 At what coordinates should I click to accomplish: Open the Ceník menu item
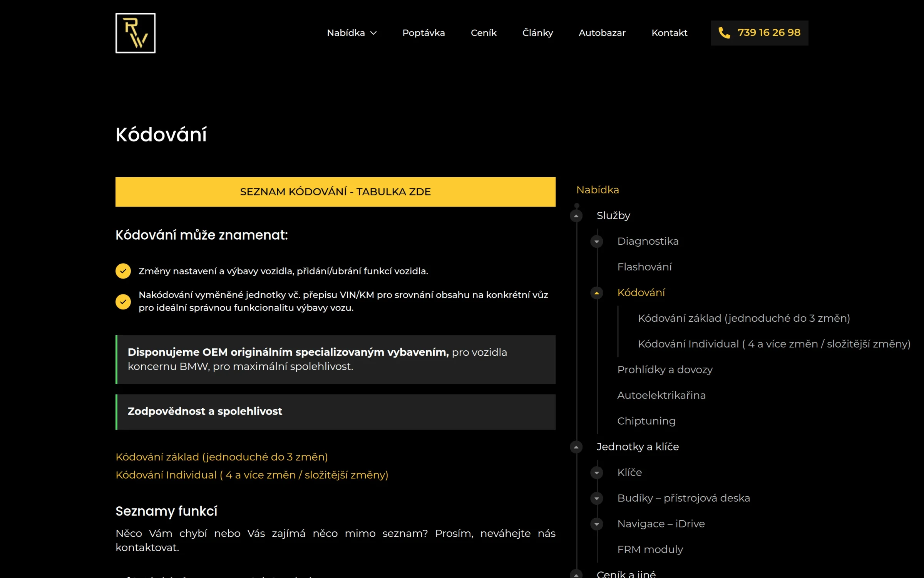(484, 33)
